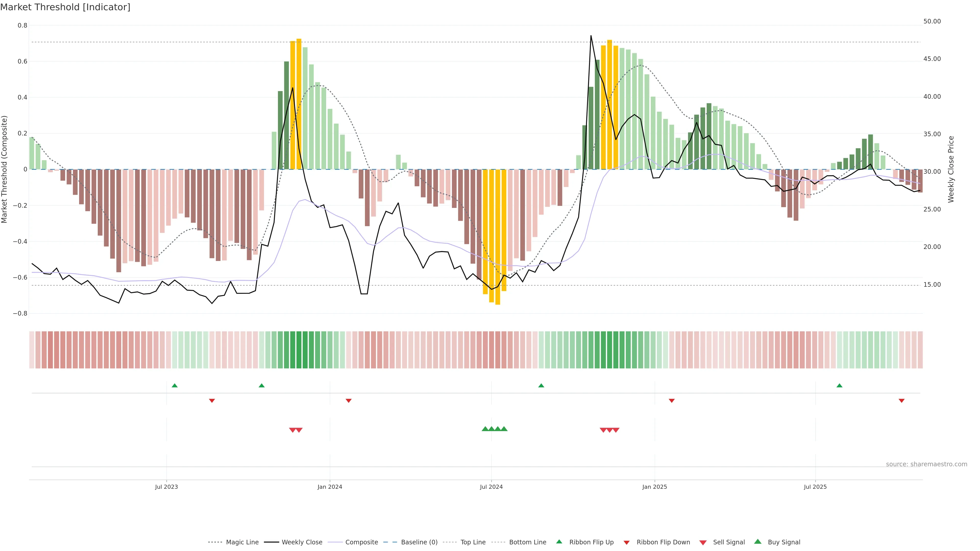Hide the Top Line series via legend
The image size is (980, 551).
coord(473,542)
